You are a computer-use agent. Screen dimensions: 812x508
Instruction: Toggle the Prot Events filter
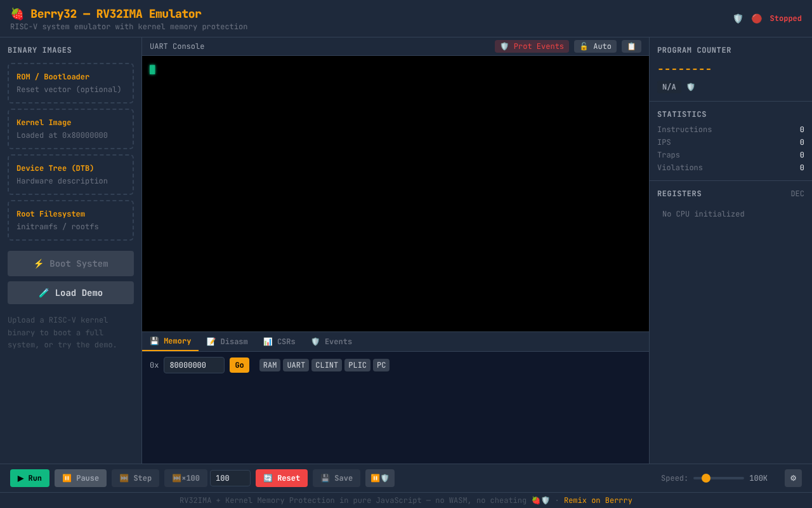tap(532, 46)
